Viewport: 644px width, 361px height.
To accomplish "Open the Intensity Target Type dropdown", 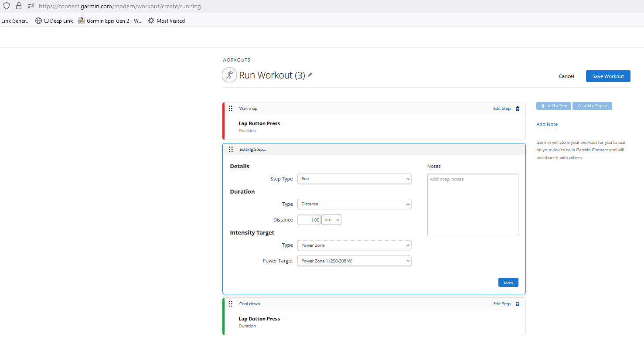I will pos(354,245).
